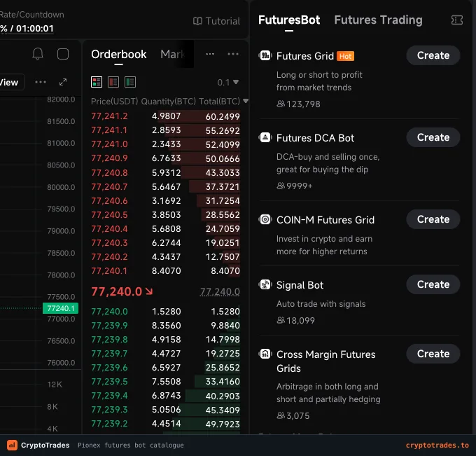Select bid price 77,239.7
The height and width of the screenshot is (456, 476).
point(109,354)
